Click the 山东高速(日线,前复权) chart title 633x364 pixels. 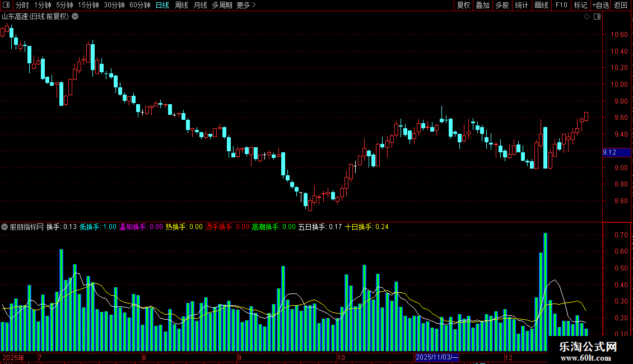35,17
